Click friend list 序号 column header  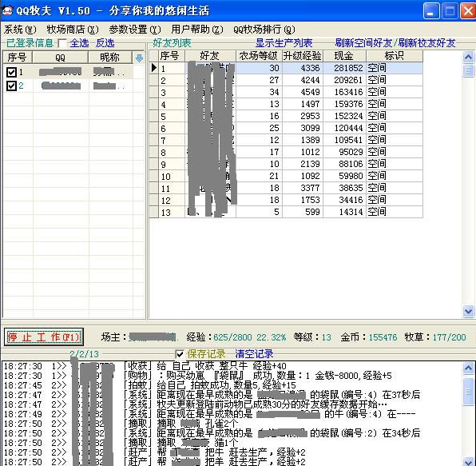click(172, 56)
